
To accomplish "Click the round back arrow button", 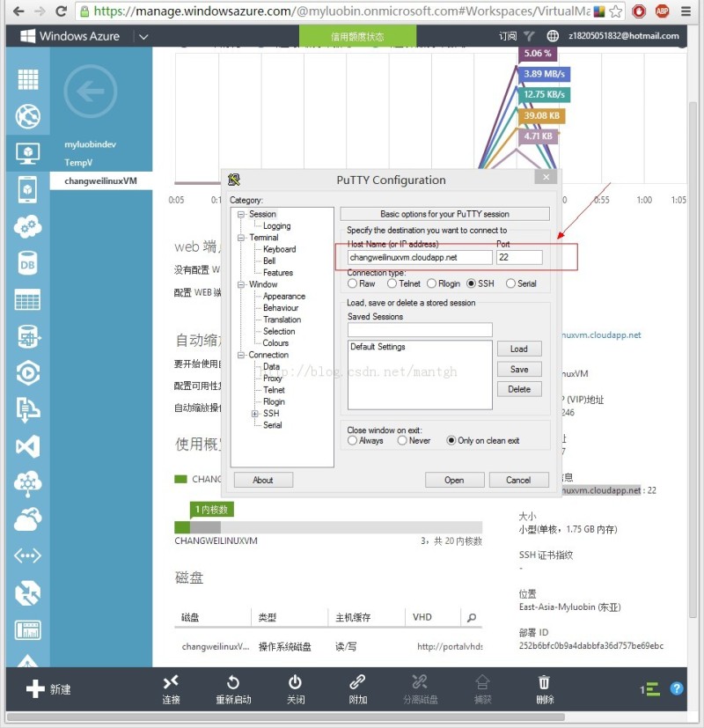I will [x=91, y=91].
